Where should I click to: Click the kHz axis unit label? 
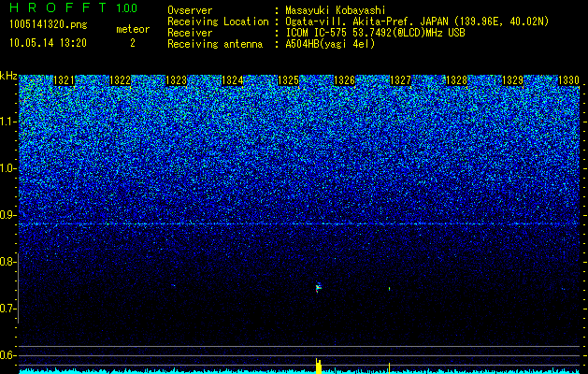8,76
